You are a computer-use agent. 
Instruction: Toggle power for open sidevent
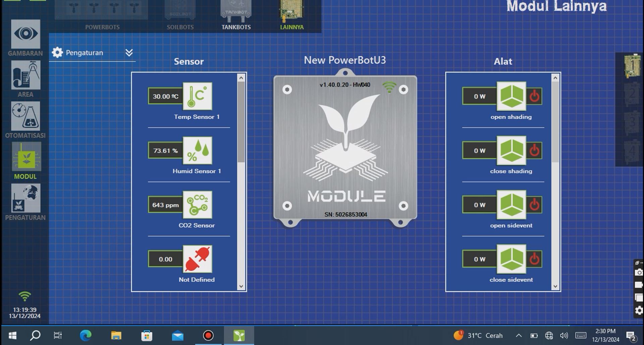(534, 205)
